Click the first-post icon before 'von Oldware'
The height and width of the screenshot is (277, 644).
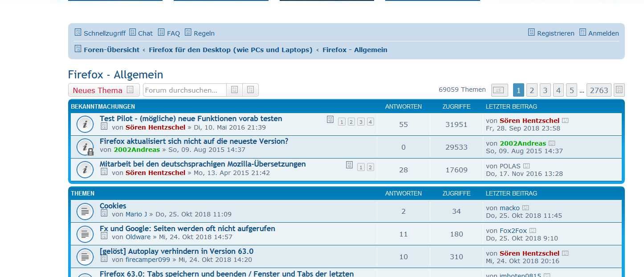point(104,236)
